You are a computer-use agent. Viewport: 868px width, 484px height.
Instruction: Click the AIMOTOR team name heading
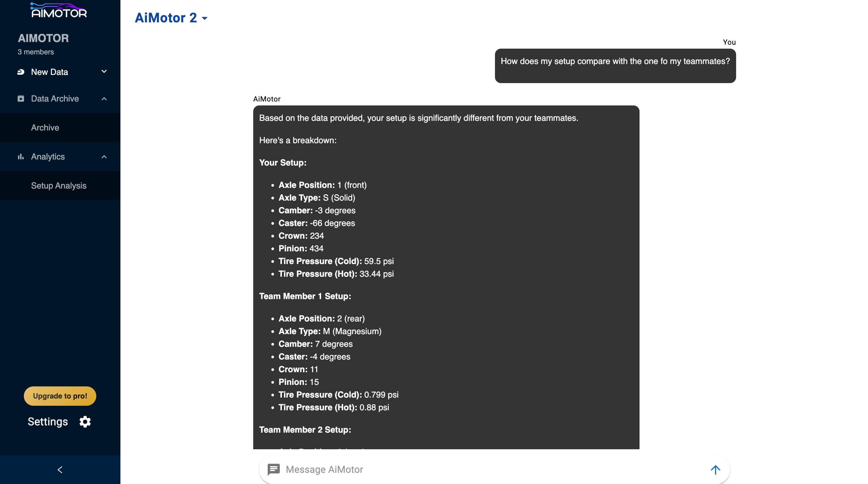pos(43,38)
